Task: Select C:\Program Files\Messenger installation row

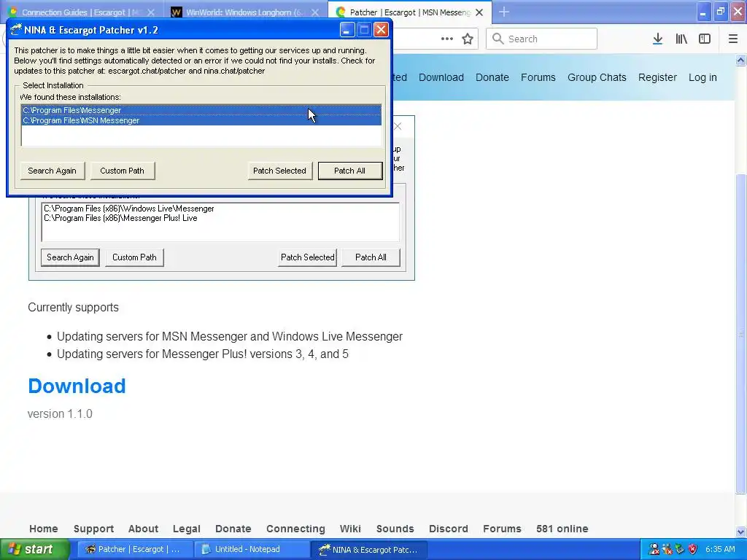Action: pyautogui.click(x=201, y=110)
